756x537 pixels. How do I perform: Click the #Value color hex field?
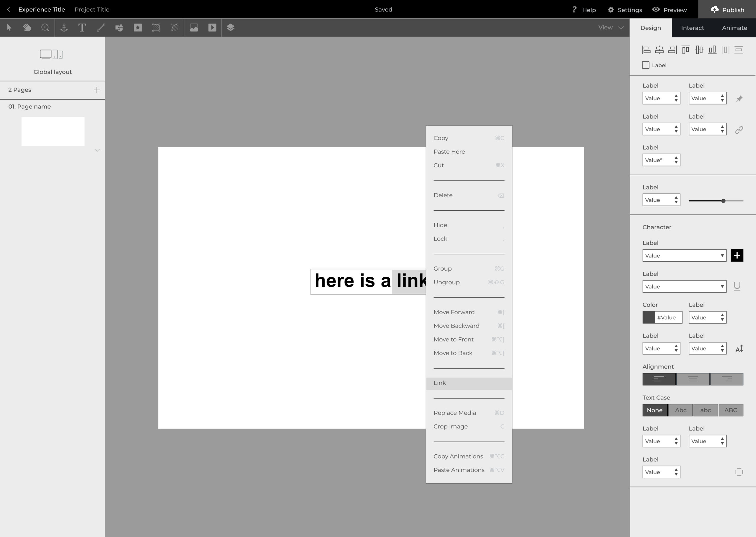click(x=668, y=317)
